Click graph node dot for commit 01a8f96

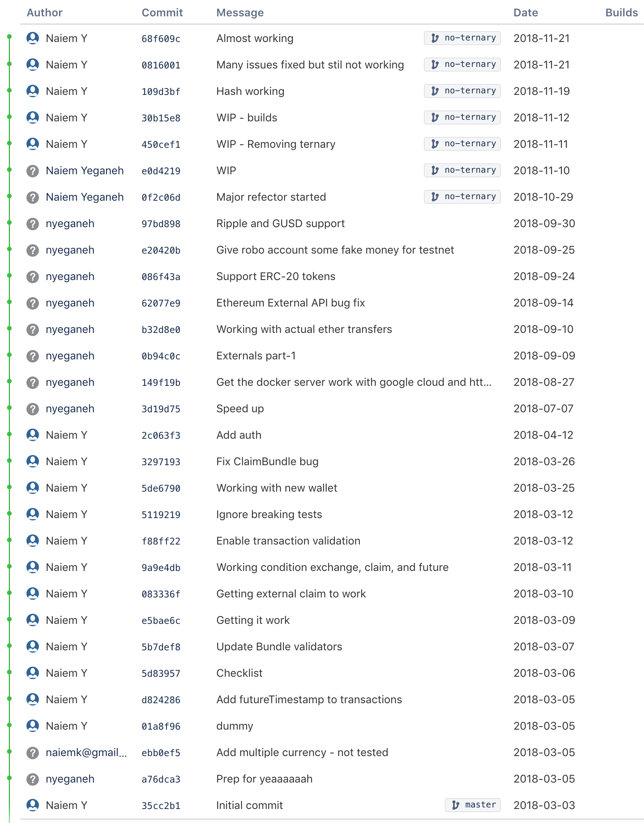(9, 725)
